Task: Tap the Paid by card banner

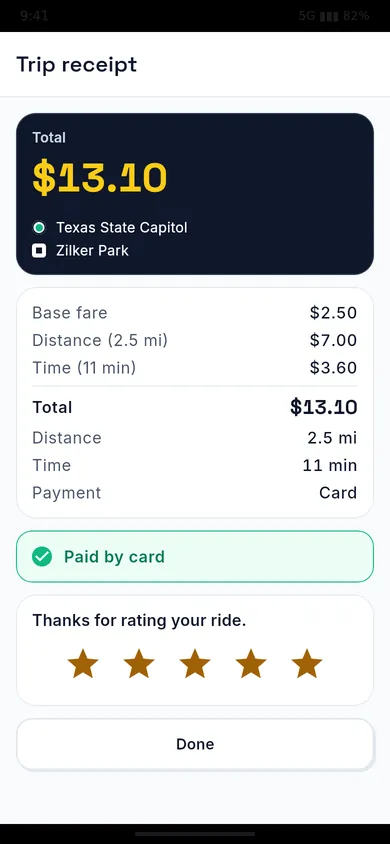Action: [x=195, y=557]
